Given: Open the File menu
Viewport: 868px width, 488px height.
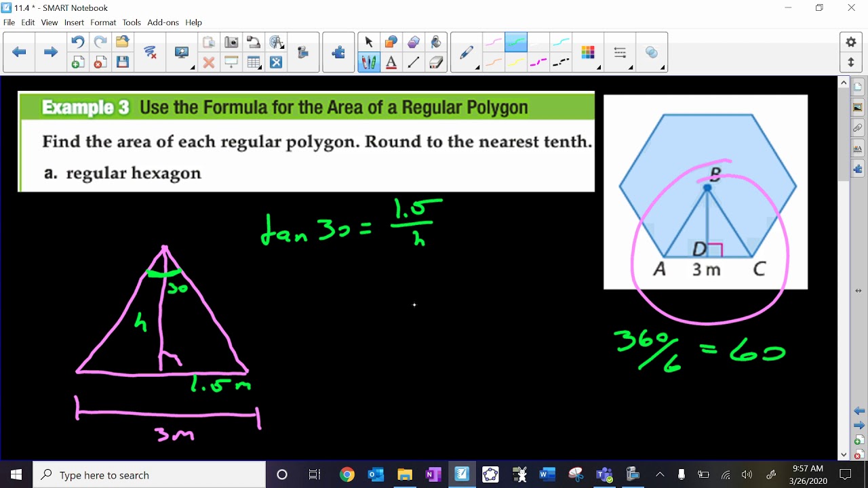Looking at the screenshot, I should [9, 22].
